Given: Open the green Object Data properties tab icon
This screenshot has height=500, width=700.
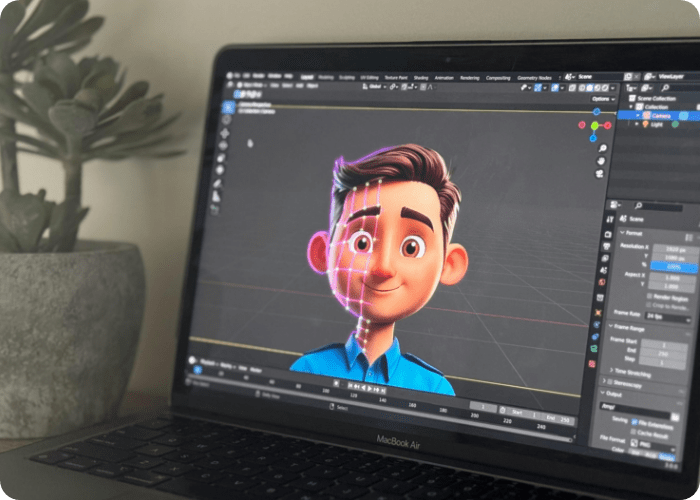Looking at the screenshot, I should 594,349.
